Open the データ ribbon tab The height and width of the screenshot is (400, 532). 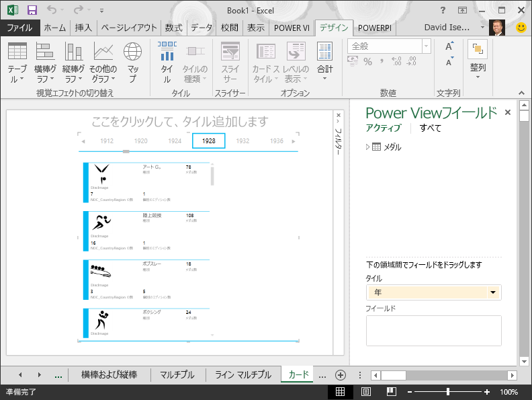click(202, 28)
